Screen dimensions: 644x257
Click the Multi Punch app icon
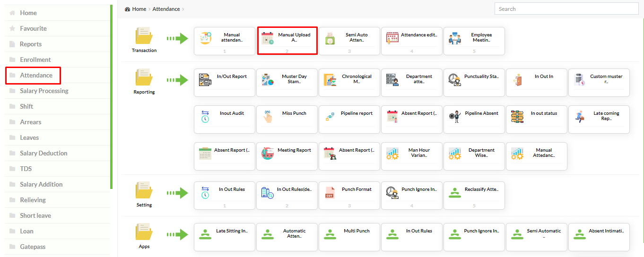[x=330, y=234]
